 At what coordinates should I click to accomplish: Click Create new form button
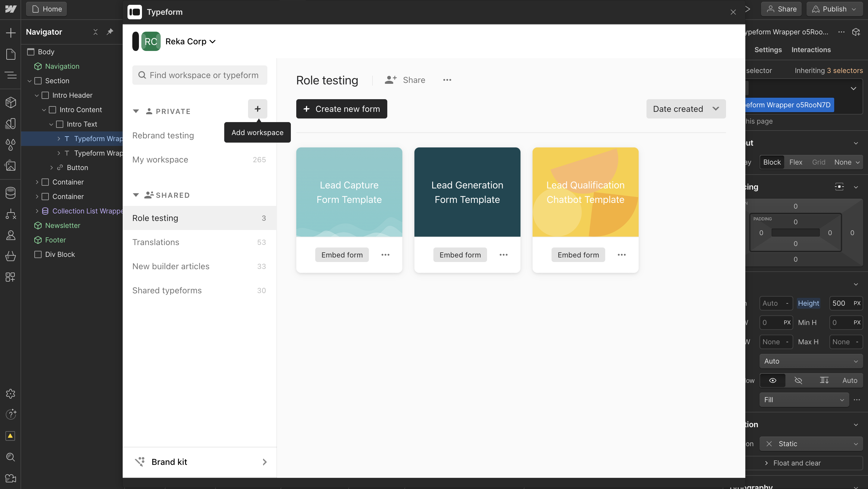tap(341, 109)
